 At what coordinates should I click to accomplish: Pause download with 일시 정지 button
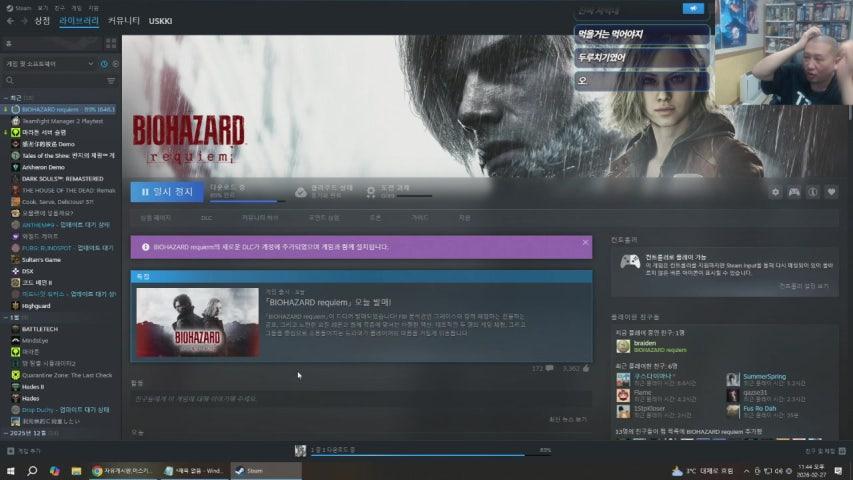tap(166, 191)
